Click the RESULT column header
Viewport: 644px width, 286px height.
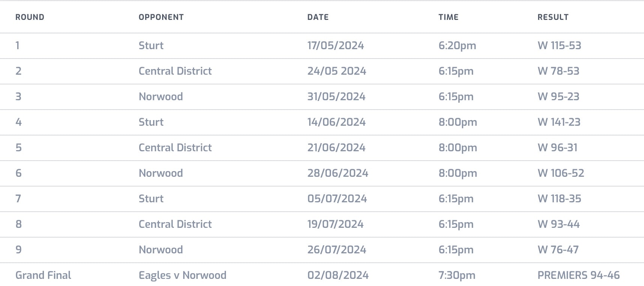[x=553, y=17]
